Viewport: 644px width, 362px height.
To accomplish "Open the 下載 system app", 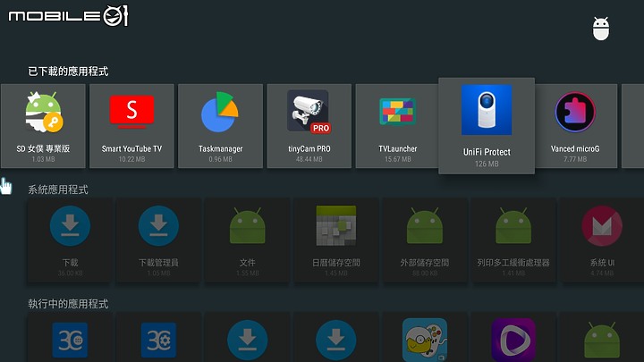I will [x=70, y=240].
